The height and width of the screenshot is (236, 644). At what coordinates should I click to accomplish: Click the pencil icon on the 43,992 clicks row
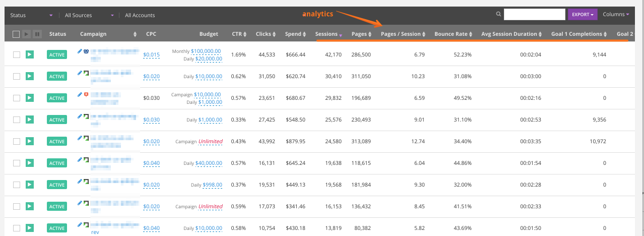tap(80, 138)
